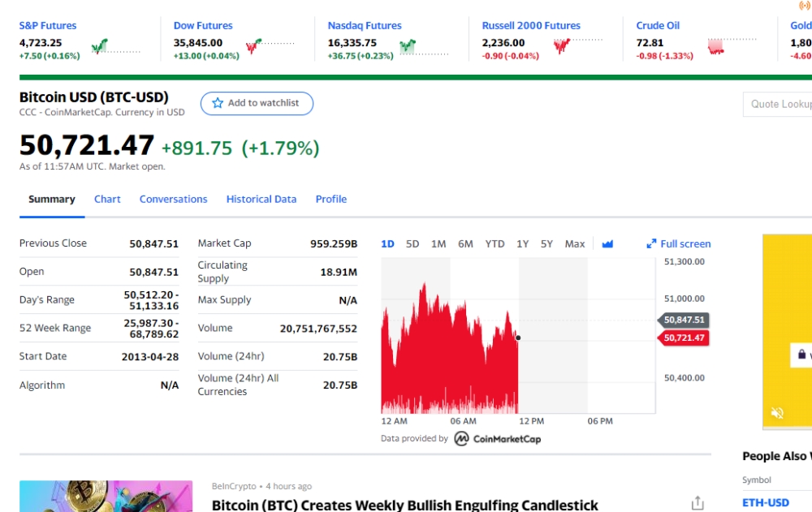Viewport: 812px width, 512px height.
Task: Open the BeInCrypto article thumbnail image
Action: click(x=106, y=496)
